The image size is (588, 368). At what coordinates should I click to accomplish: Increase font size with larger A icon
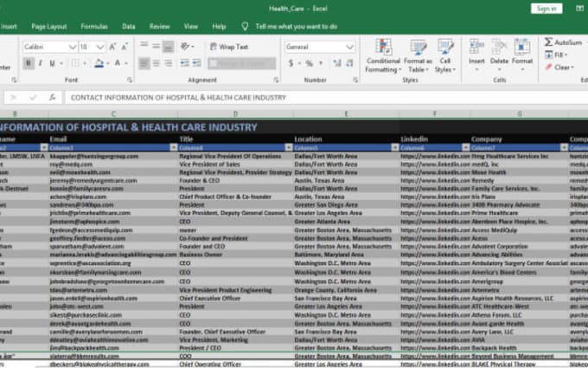pos(112,47)
